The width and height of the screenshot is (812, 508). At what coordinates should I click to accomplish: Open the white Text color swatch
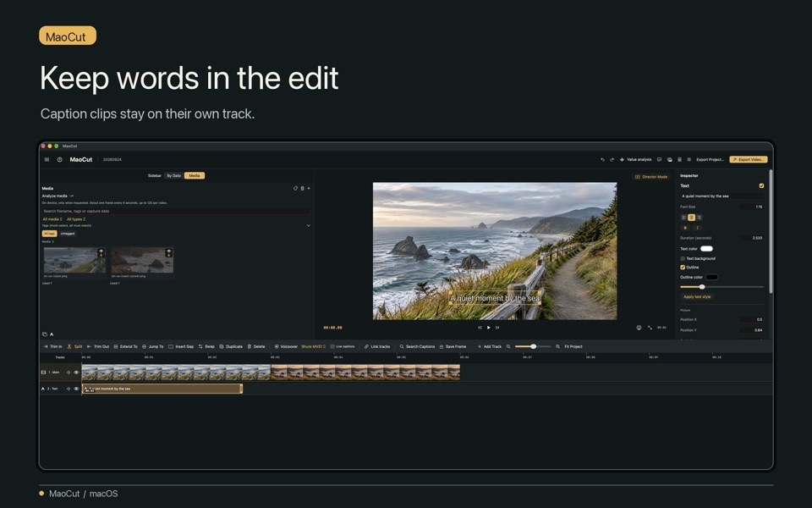(706, 249)
